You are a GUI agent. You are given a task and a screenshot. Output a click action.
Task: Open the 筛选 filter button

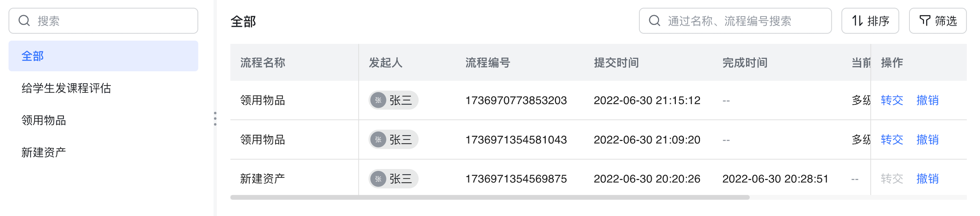pyautogui.click(x=938, y=21)
